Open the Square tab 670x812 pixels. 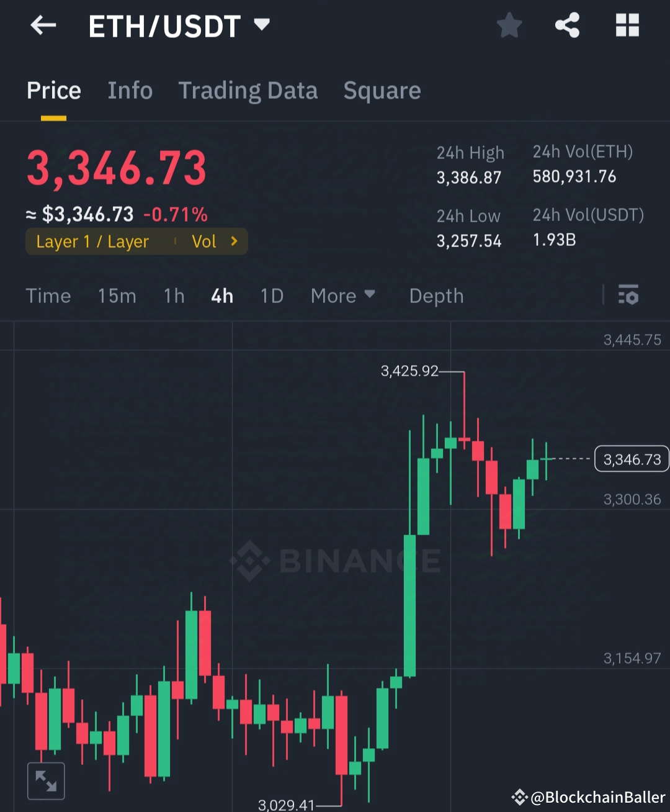click(x=382, y=91)
